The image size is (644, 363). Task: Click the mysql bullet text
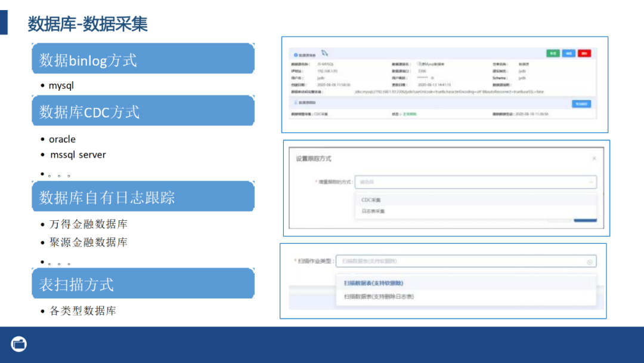click(x=61, y=86)
